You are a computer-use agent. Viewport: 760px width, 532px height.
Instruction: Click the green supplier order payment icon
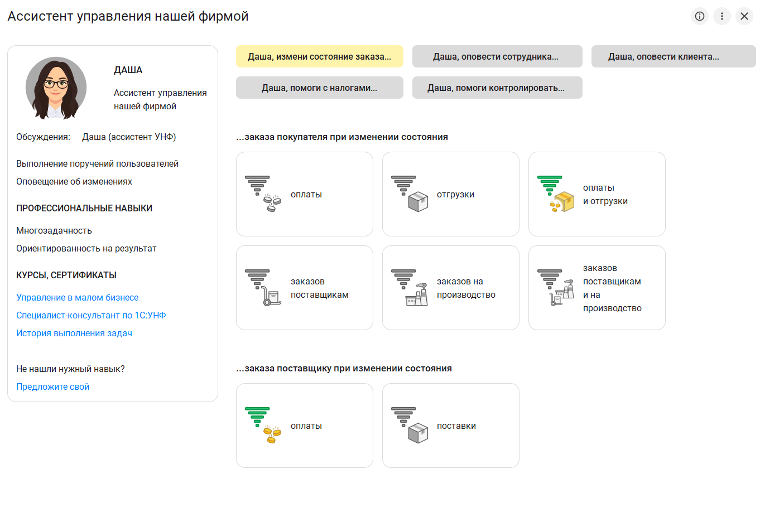point(263,425)
